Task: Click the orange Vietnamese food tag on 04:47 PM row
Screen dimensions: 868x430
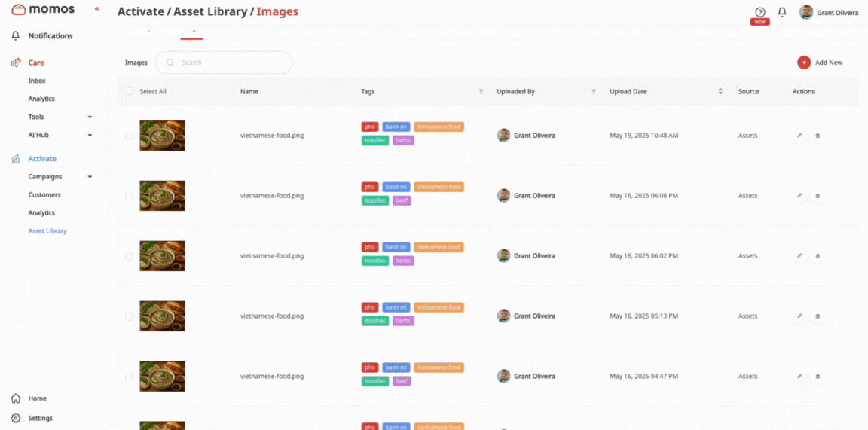Action: pos(439,367)
